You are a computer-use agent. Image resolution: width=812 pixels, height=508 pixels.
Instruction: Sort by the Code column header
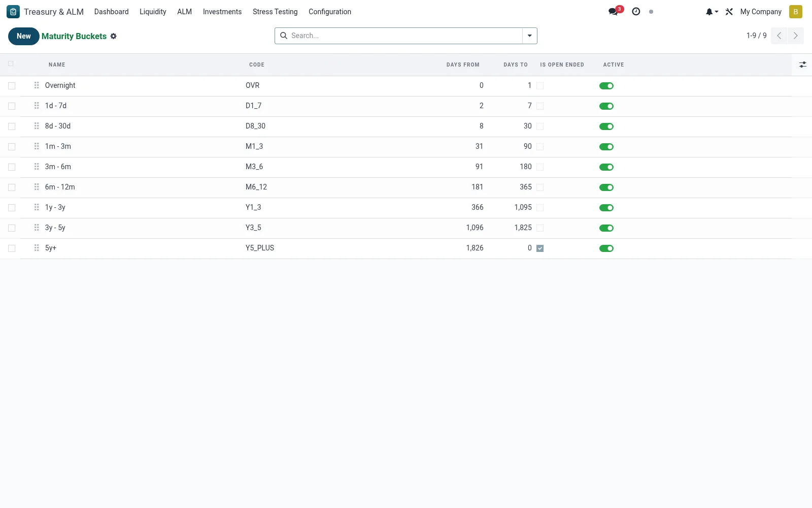257,65
